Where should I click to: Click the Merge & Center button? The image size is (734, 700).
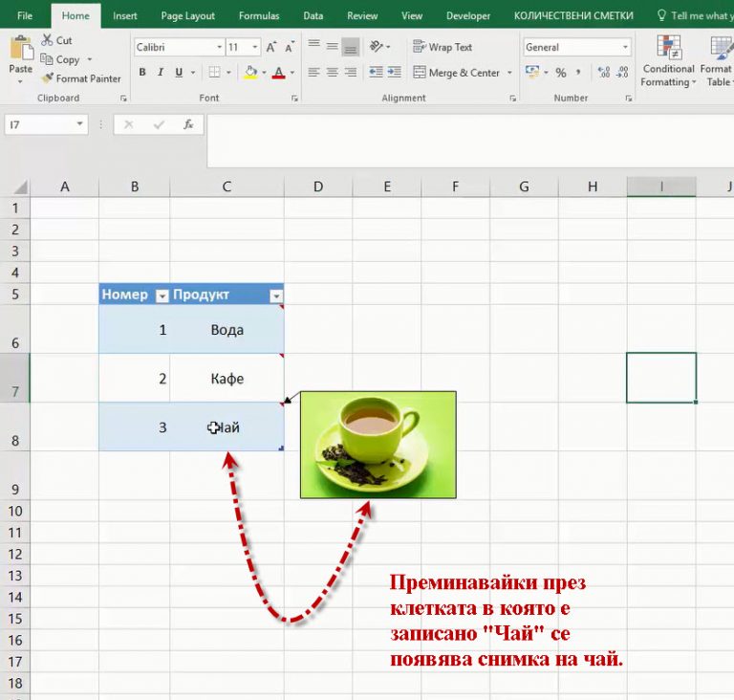457,73
